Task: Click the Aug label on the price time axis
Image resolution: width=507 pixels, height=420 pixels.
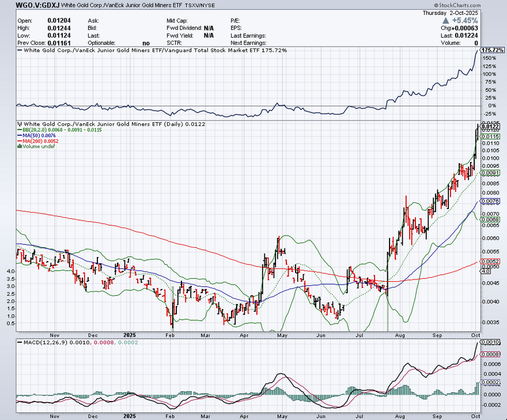Action: point(399,334)
